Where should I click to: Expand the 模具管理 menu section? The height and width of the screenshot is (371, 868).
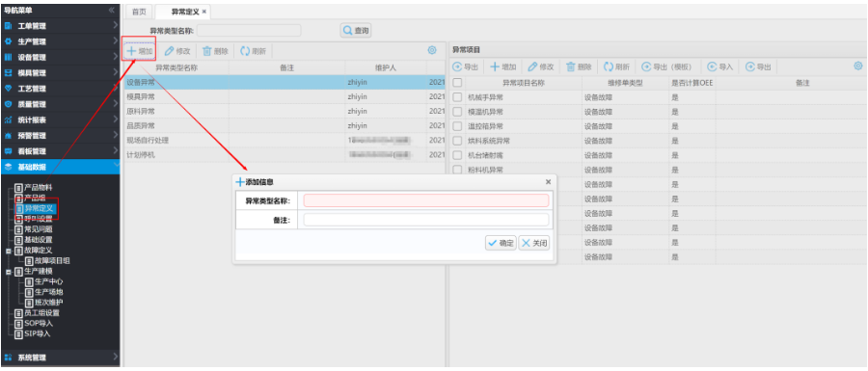tap(60, 72)
